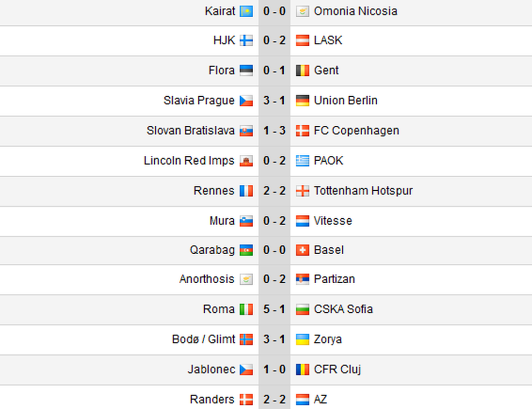
Task: Select the Bodø / Glimt team name
Action: pos(204,340)
